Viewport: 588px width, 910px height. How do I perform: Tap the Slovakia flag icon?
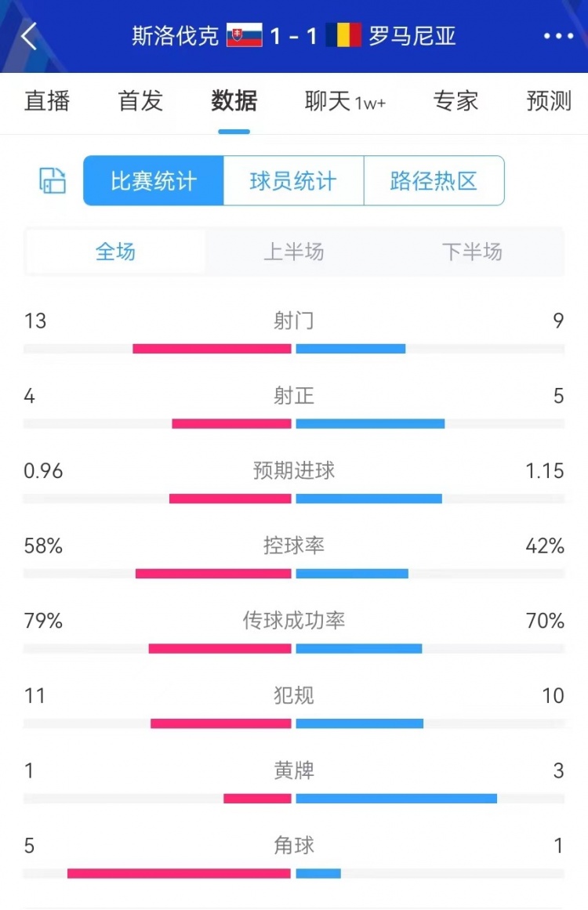pyautogui.click(x=245, y=36)
